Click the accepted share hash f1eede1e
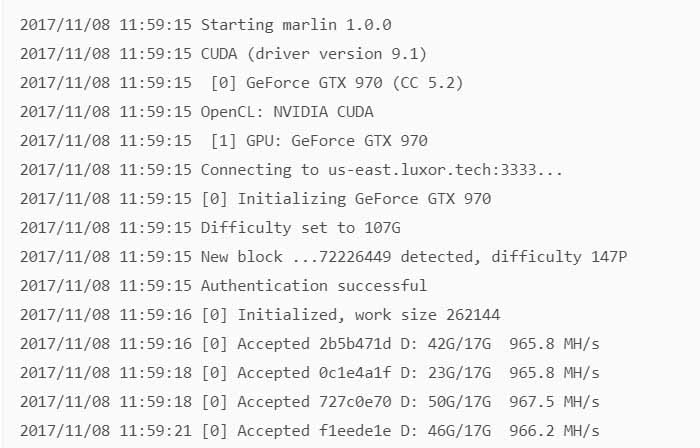The image size is (700, 448). 355,431
